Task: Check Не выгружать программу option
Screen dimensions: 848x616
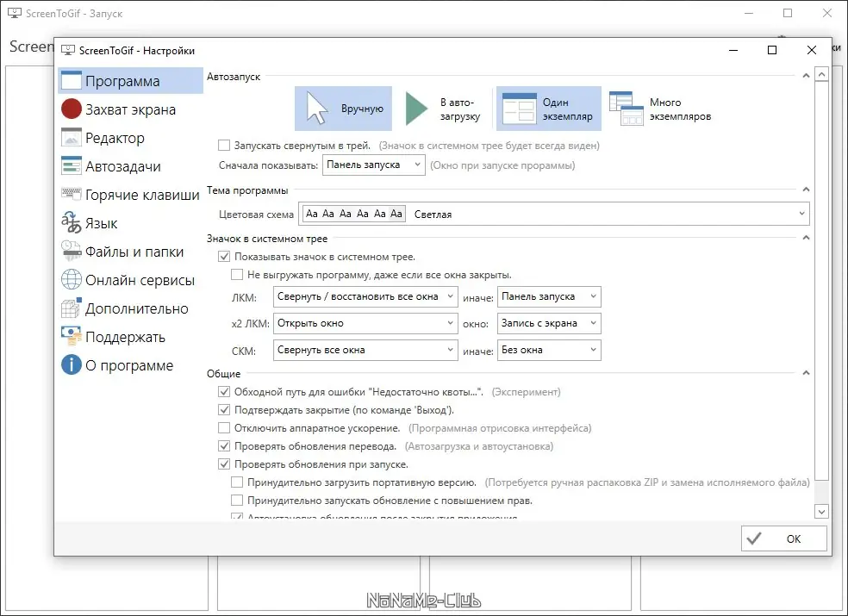Action: pos(237,274)
